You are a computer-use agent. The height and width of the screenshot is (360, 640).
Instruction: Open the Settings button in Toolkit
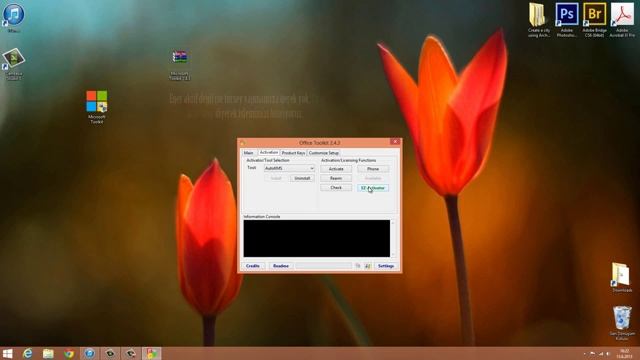point(386,266)
